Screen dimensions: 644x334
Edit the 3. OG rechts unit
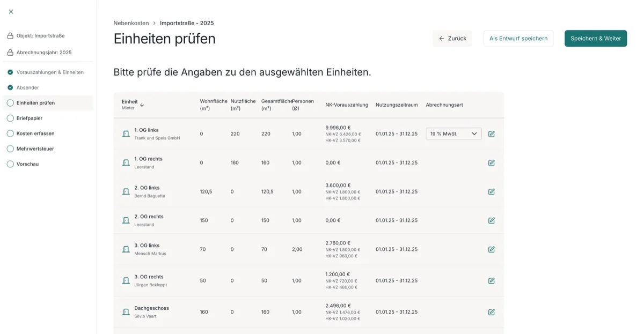tap(492, 280)
